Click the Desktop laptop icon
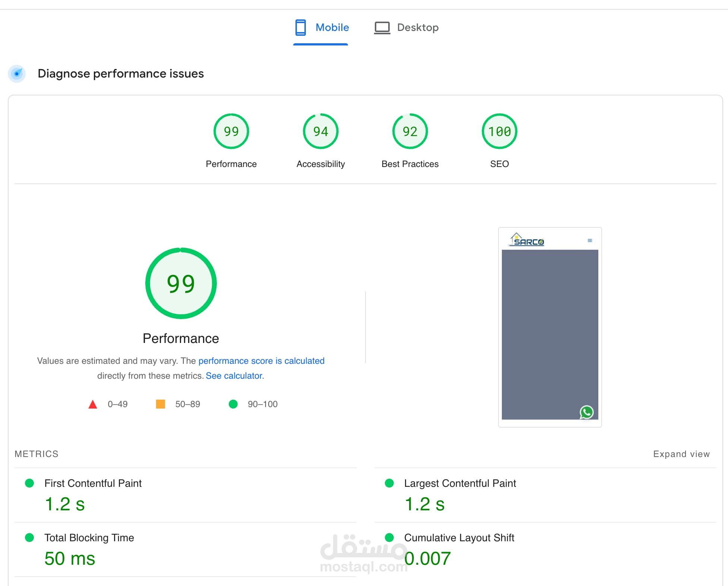 point(382,28)
